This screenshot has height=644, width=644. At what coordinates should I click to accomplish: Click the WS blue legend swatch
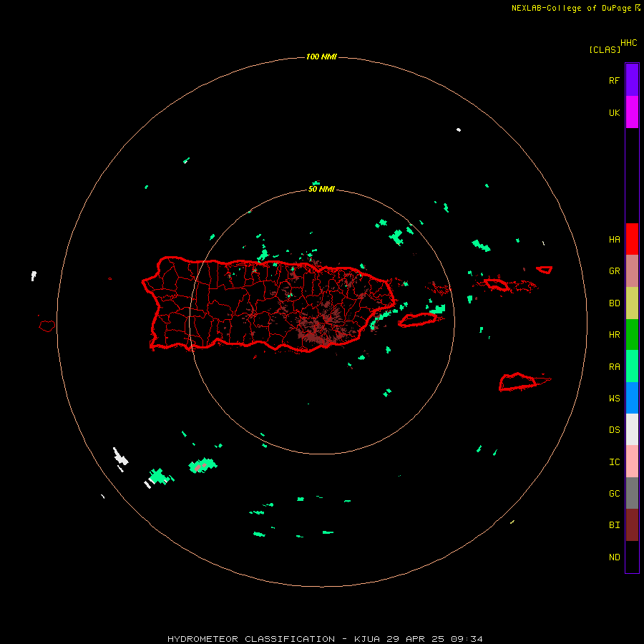coord(632,398)
